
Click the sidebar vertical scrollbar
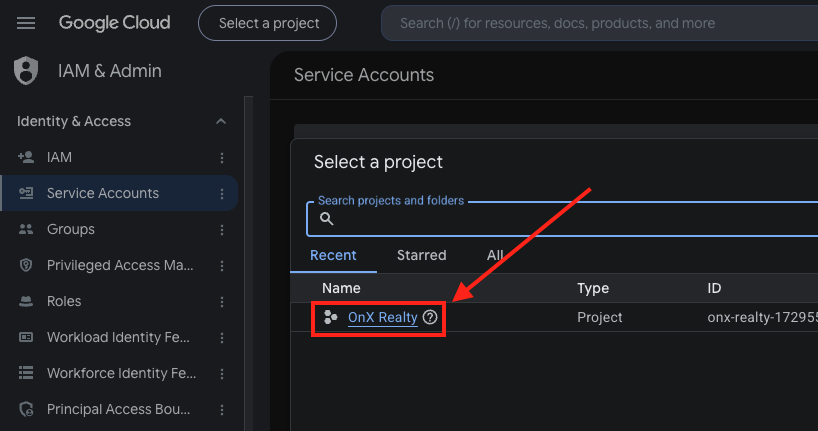tap(248, 264)
